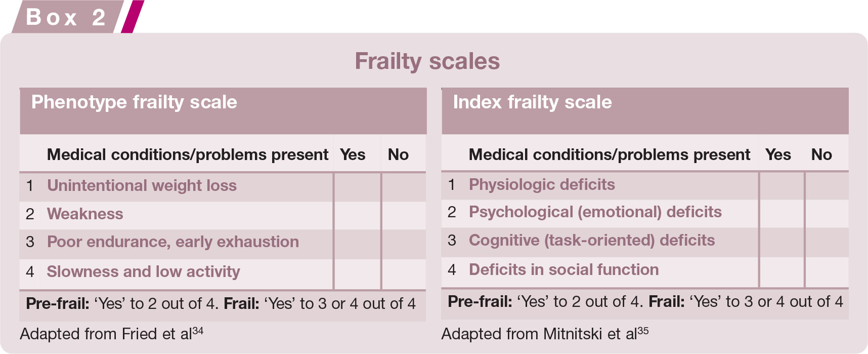Tick No for Slowness and low activity
The width and height of the screenshot is (868, 354).
pyautogui.click(x=404, y=274)
